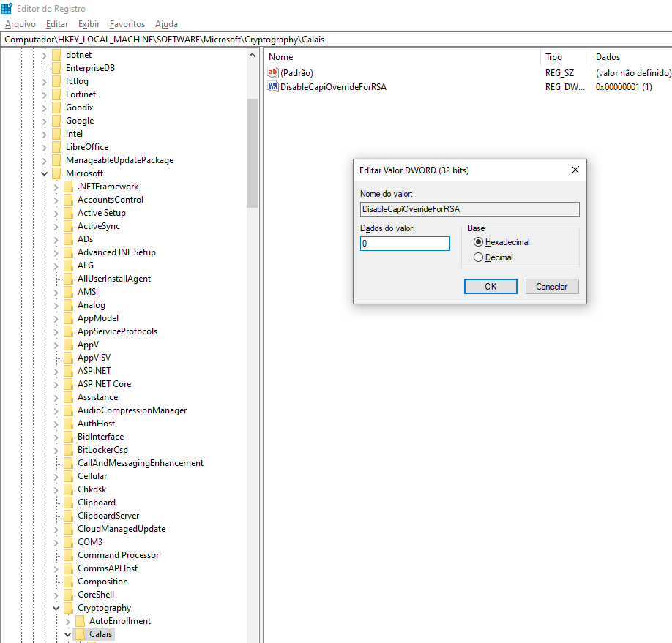
Task: Select the DisableCapiOverrideForRSA DWORD value icon
Action: click(x=273, y=86)
